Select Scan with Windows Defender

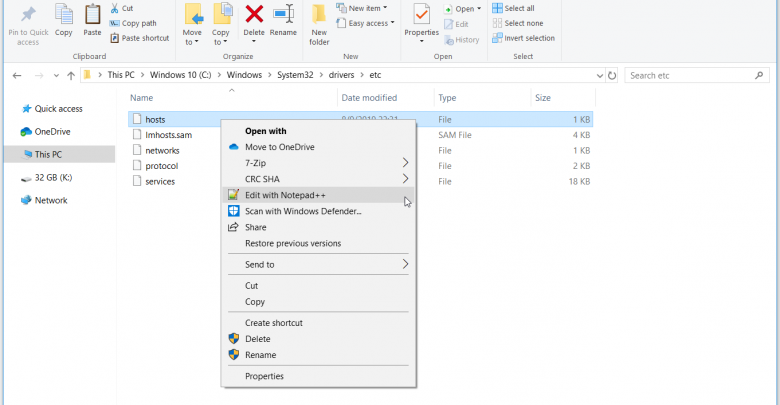pyautogui.click(x=302, y=211)
